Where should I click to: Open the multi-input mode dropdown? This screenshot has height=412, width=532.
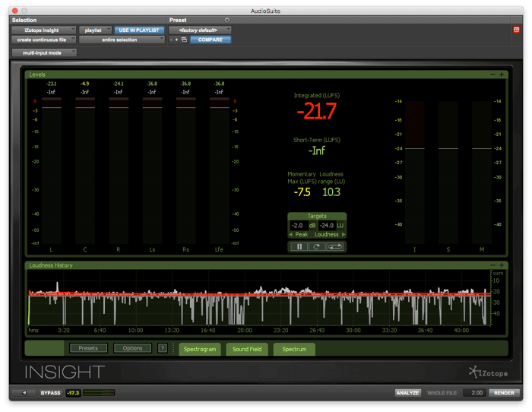coord(44,52)
